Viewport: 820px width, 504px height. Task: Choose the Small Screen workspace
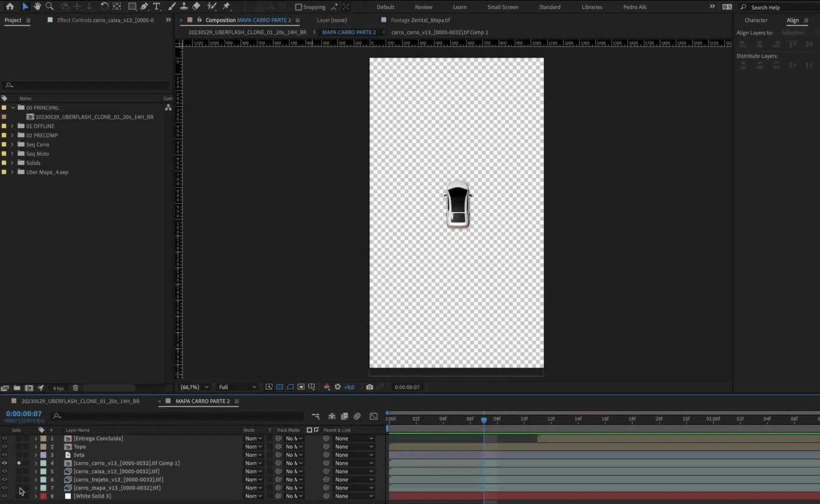point(502,7)
